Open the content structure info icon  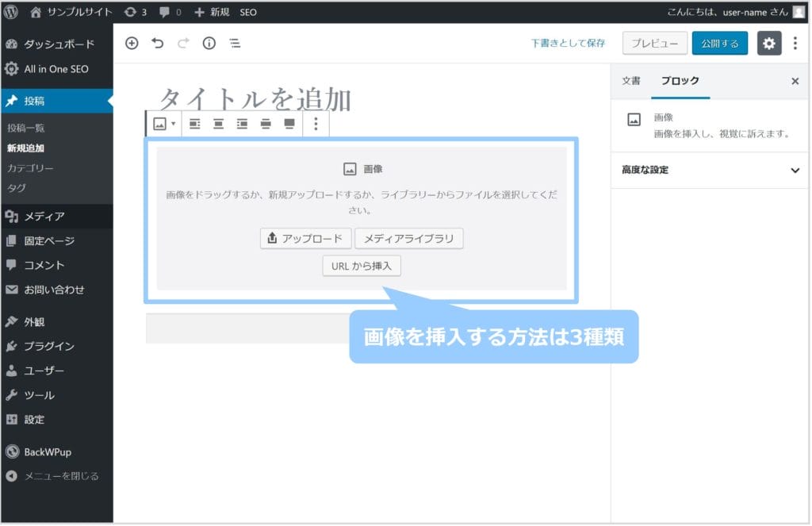pos(209,44)
